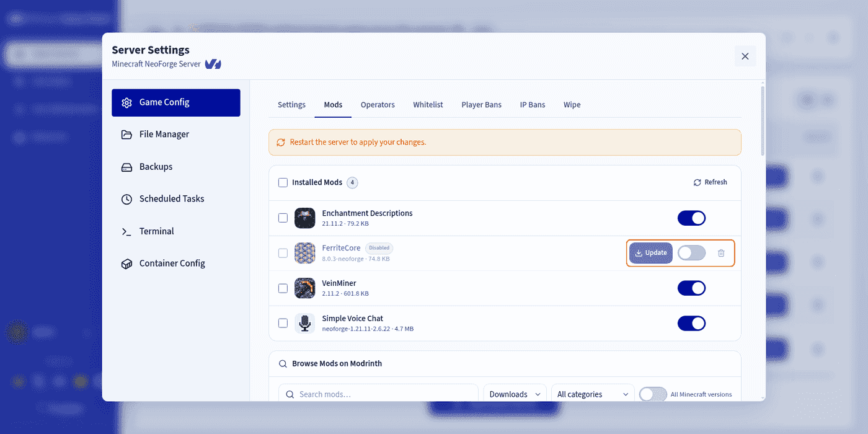This screenshot has width=868, height=434.
Task: Click the FerriteCore mod name
Action: 341,248
